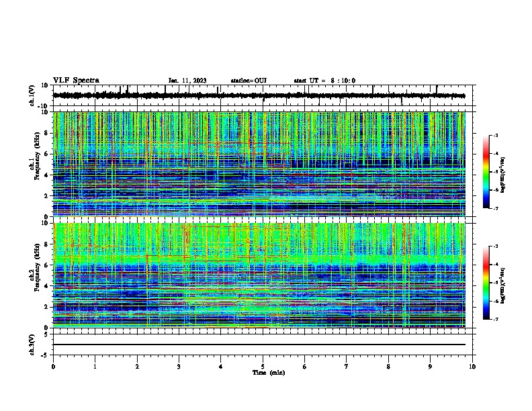Screen dimensions: 532x411
Task: Click time axis tick label "2"
Action: [x=137, y=367]
